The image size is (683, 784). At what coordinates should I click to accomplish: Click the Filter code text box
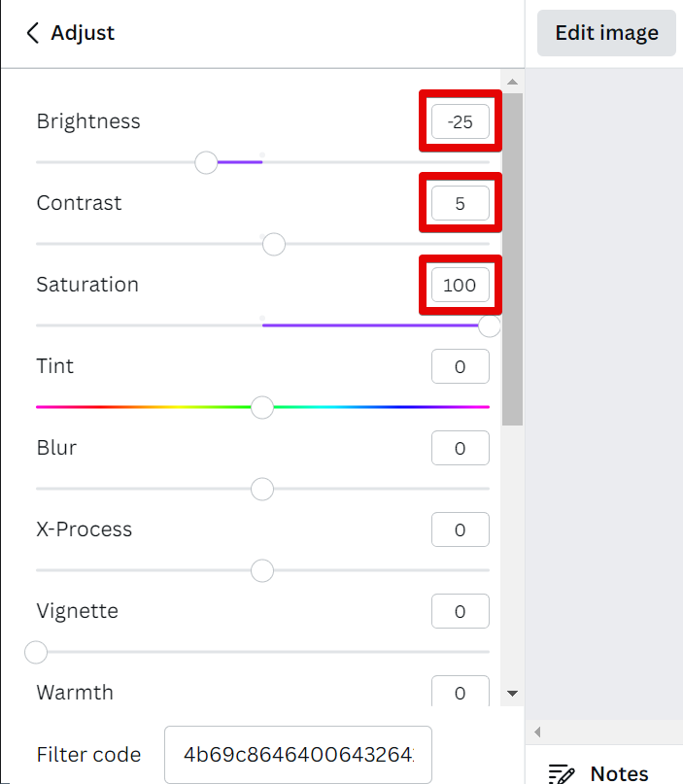(297, 754)
